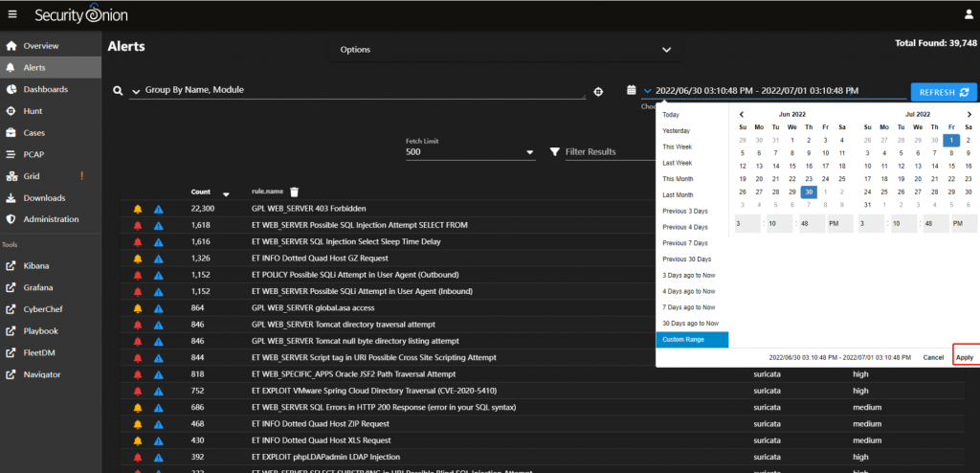This screenshot has height=473, width=980.
Task: Click the calendar icon next to date range
Action: 631,91
